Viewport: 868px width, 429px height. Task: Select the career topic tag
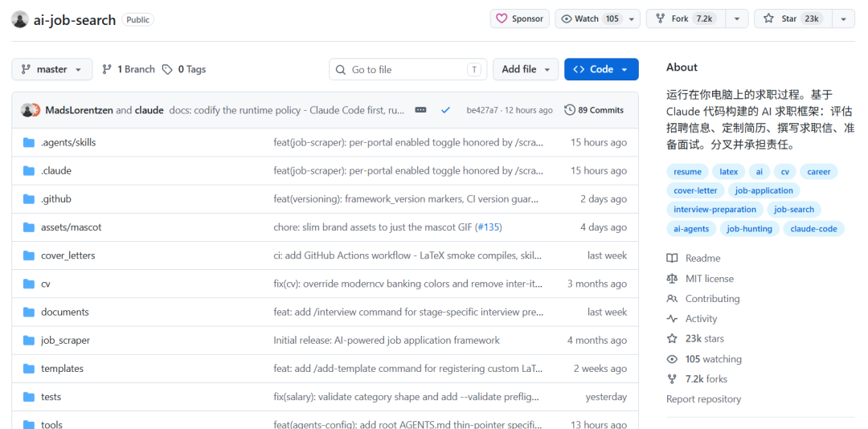[x=819, y=172]
